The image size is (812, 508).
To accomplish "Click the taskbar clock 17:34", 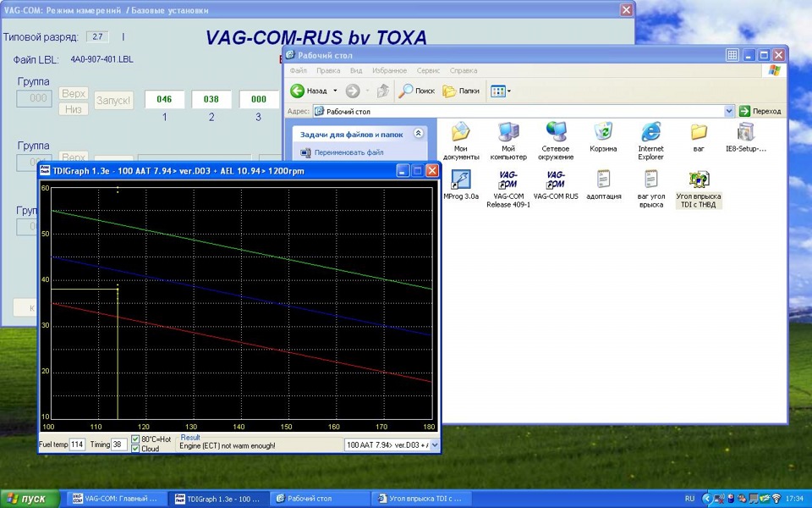I will click(x=795, y=499).
